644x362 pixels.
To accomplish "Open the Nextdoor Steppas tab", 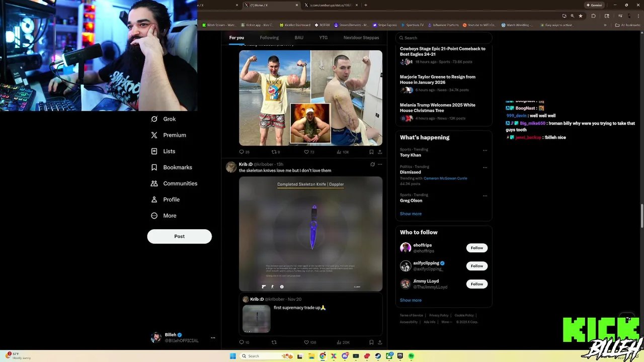I will point(361,38).
